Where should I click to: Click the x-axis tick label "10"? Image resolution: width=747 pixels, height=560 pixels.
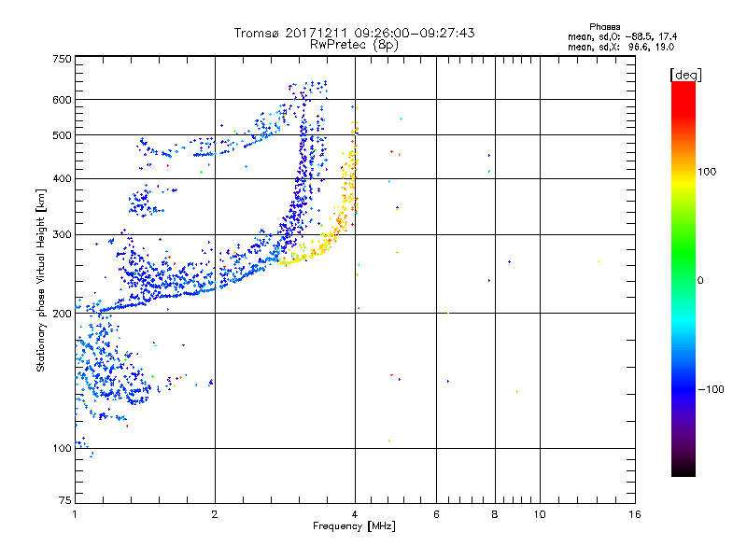(540, 514)
